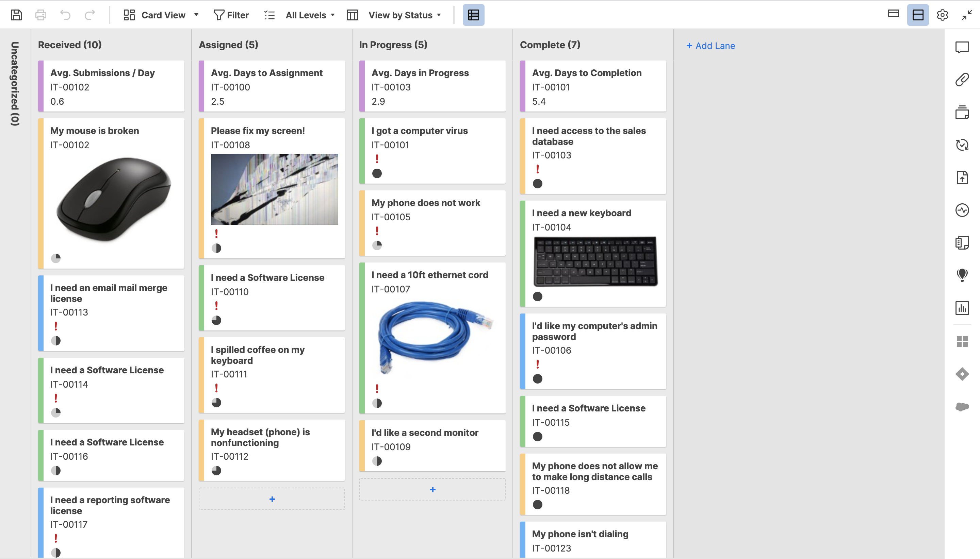980x559 pixels.
Task: Click the Redo arrow icon
Action: 90,15
